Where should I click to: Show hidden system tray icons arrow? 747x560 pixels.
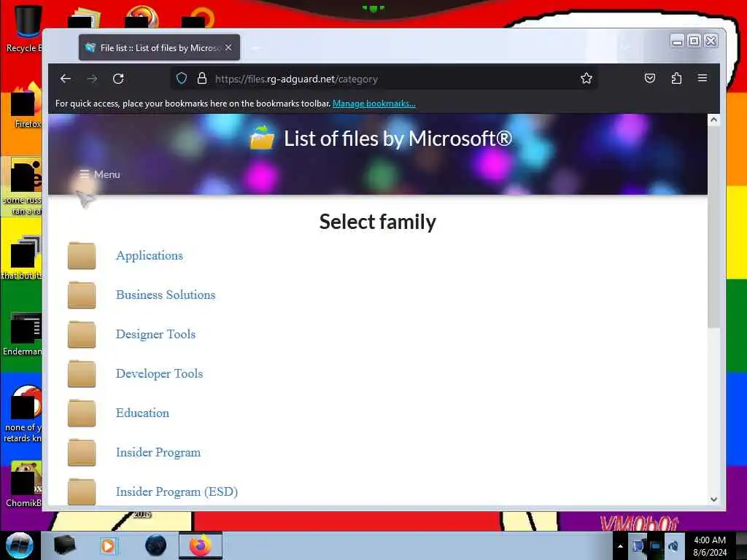pyautogui.click(x=620, y=546)
